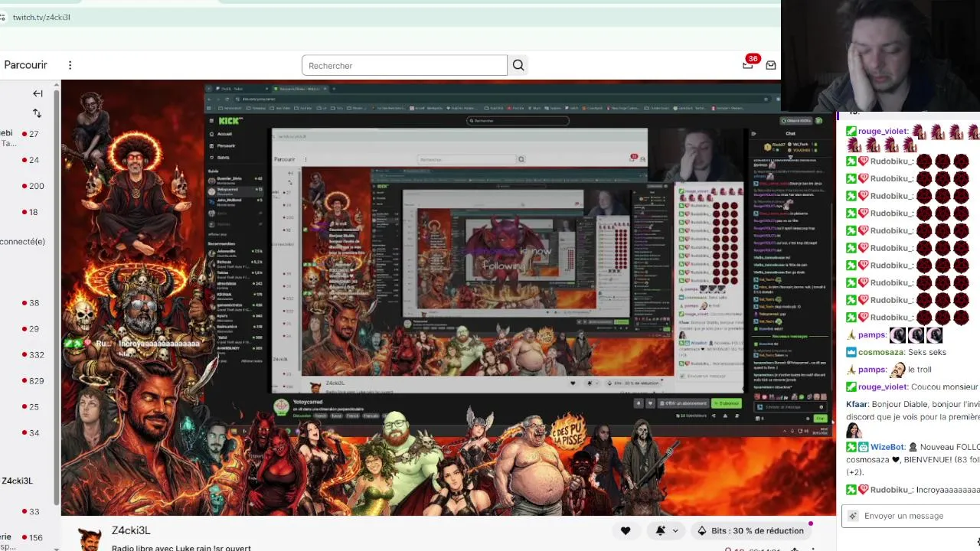
Task: Click the Bits 30 % de réduction button
Action: coord(750,530)
